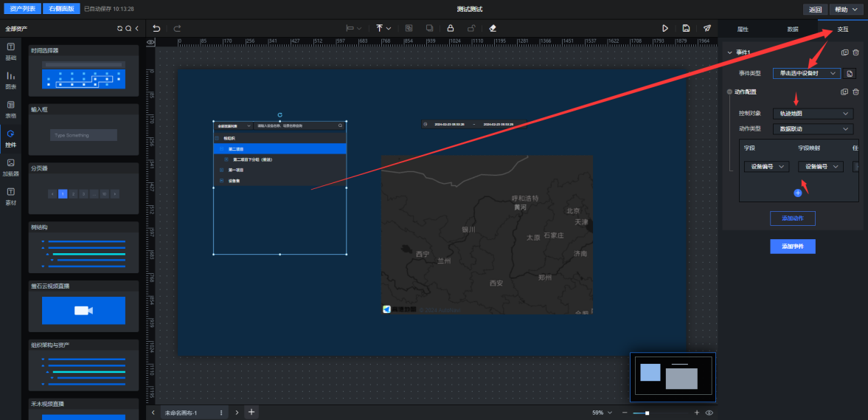This screenshot has width=868, height=420.
Task: Click the preview play icon
Action: tap(664, 28)
